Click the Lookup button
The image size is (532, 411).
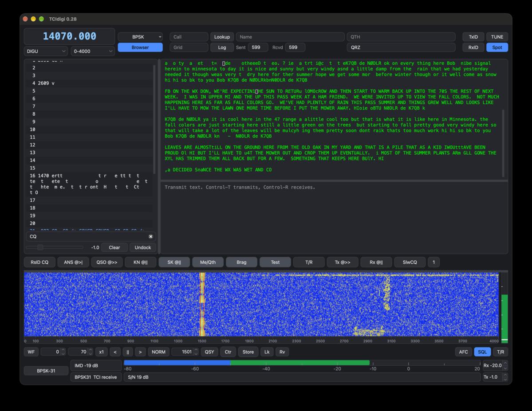click(222, 37)
